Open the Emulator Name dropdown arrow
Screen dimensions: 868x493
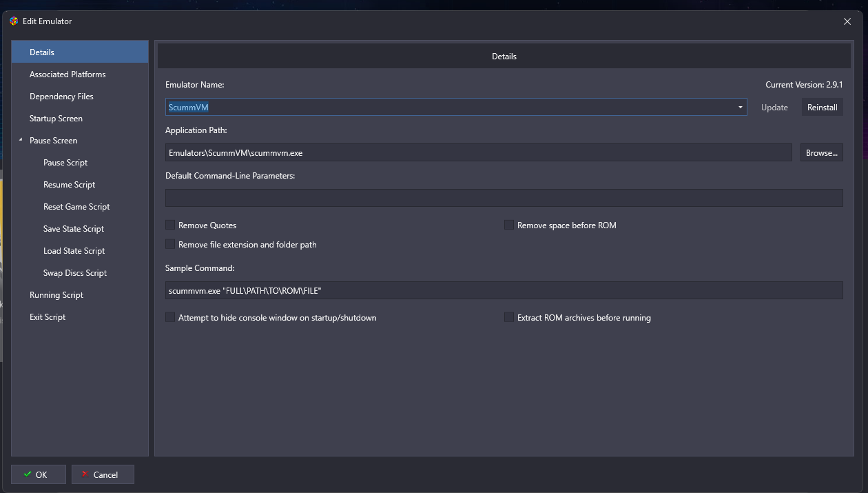coord(741,108)
